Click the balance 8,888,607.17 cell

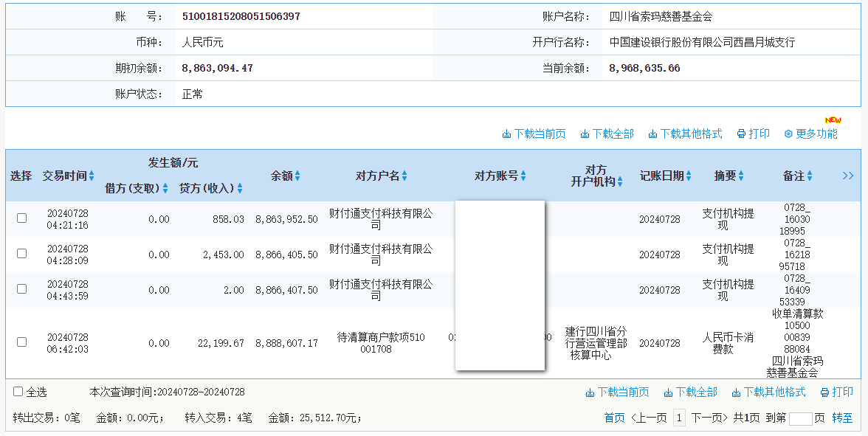tap(286, 343)
